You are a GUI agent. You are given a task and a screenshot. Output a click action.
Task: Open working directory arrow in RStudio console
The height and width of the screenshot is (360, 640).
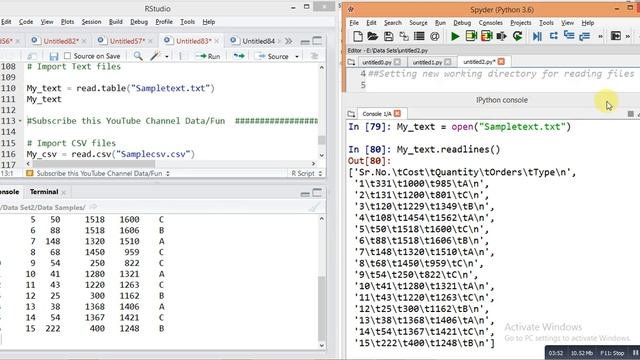[93, 207]
